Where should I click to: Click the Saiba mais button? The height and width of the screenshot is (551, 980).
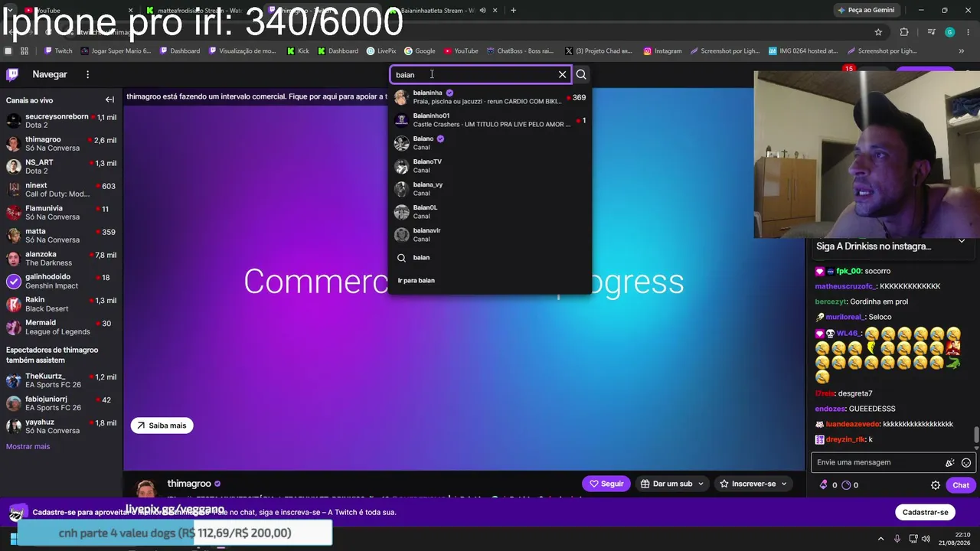(162, 425)
